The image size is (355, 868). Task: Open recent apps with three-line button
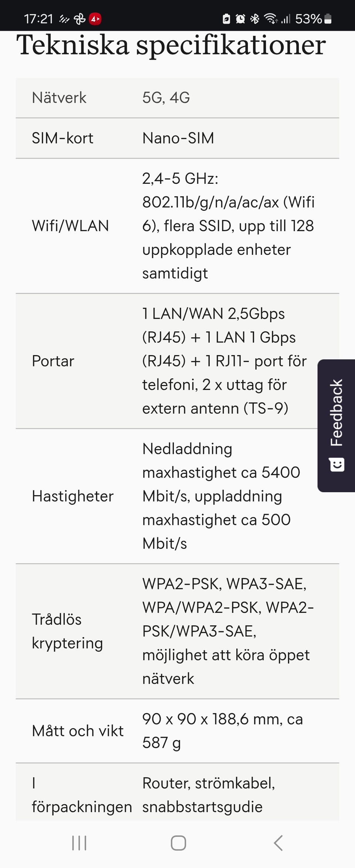pyautogui.click(x=79, y=843)
